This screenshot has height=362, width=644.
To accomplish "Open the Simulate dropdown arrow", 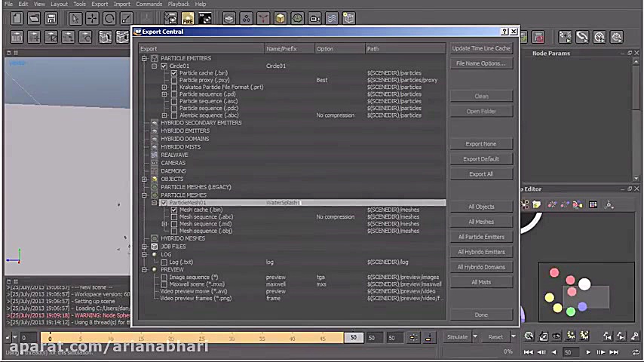I will [475, 336].
